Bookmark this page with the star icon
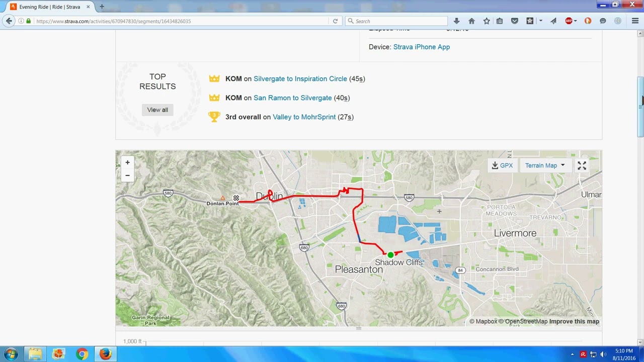 pos(487,21)
